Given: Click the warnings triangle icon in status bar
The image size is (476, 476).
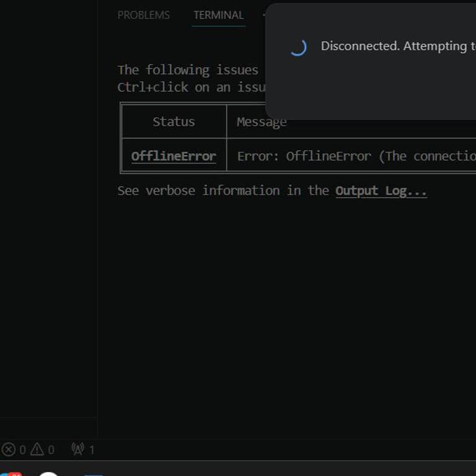Looking at the screenshot, I should click(37, 449).
